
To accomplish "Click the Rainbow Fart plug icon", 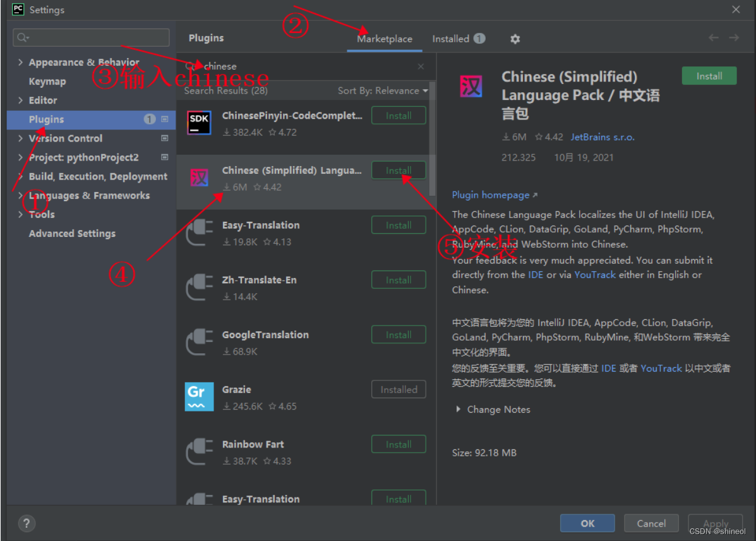I will tap(199, 452).
